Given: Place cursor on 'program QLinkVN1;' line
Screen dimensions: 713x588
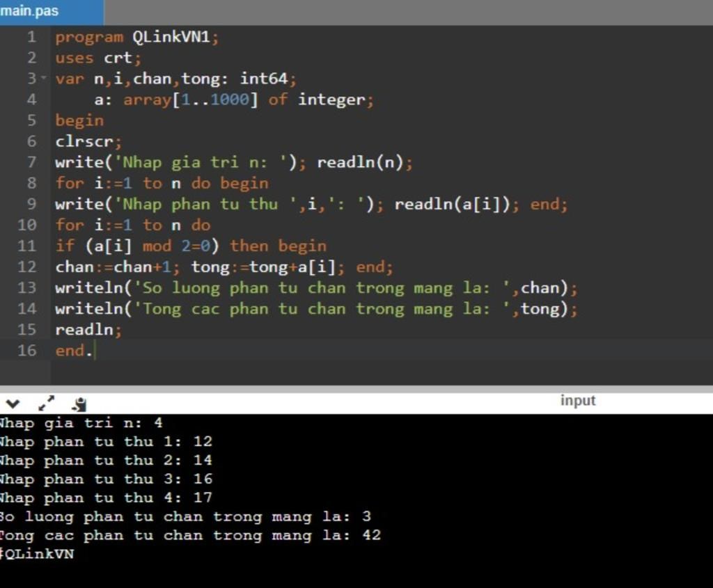Looking at the screenshot, I should coord(137,37).
